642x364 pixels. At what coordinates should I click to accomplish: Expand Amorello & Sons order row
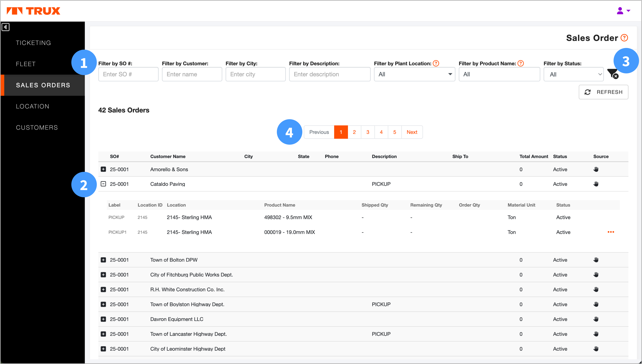click(x=103, y=169)
